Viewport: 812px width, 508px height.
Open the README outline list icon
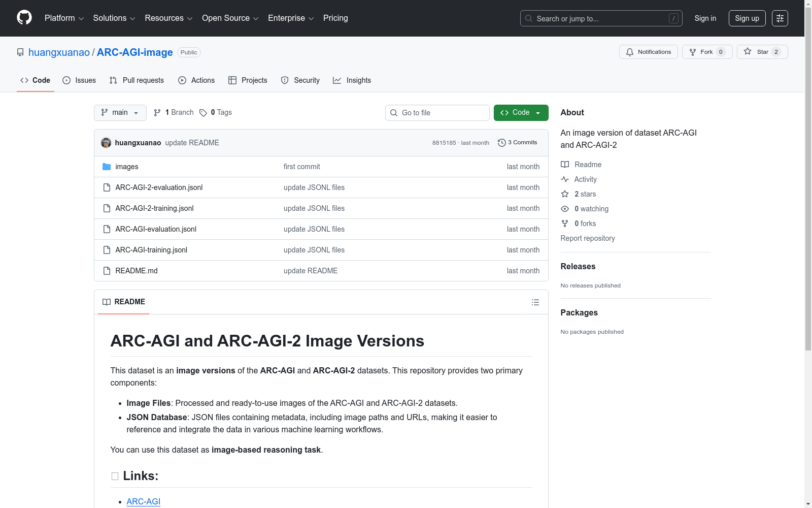pyautogui.click(x=535, y=302)
